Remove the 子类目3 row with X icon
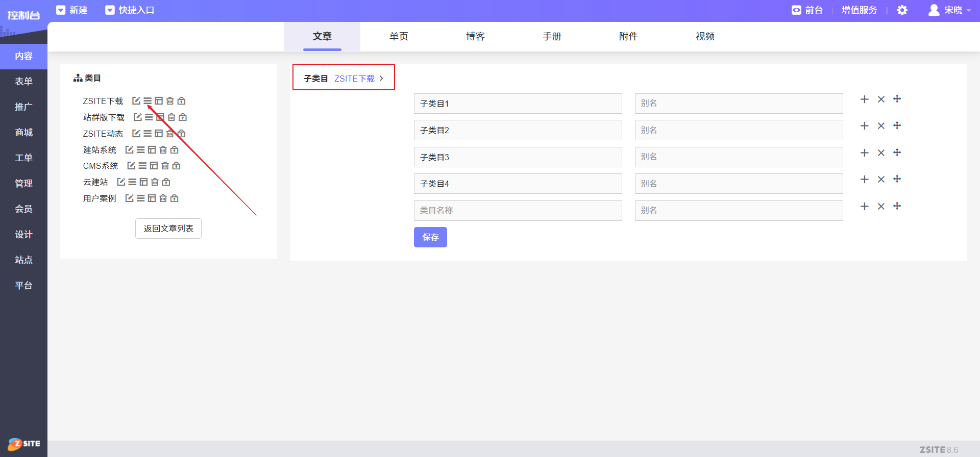Viewport: 980px width, 457px height. coord(881,153)
